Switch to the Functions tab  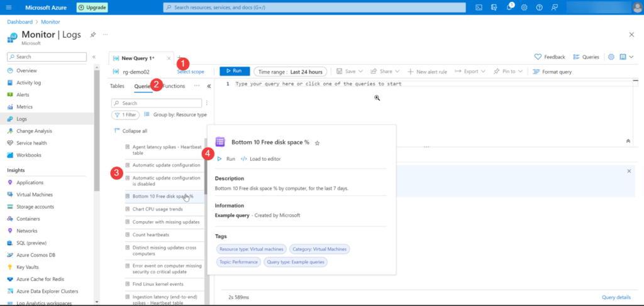tap(174, 86)
